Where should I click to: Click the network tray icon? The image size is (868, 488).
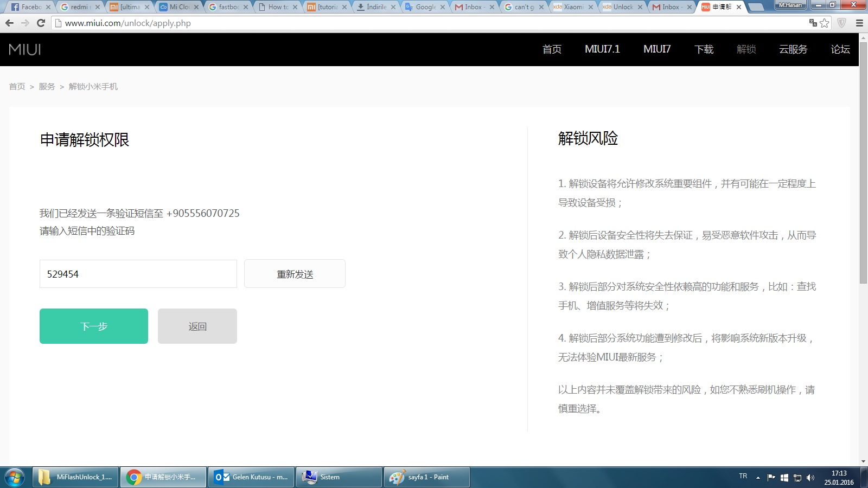pyautogui.click(x=797, y=477)
